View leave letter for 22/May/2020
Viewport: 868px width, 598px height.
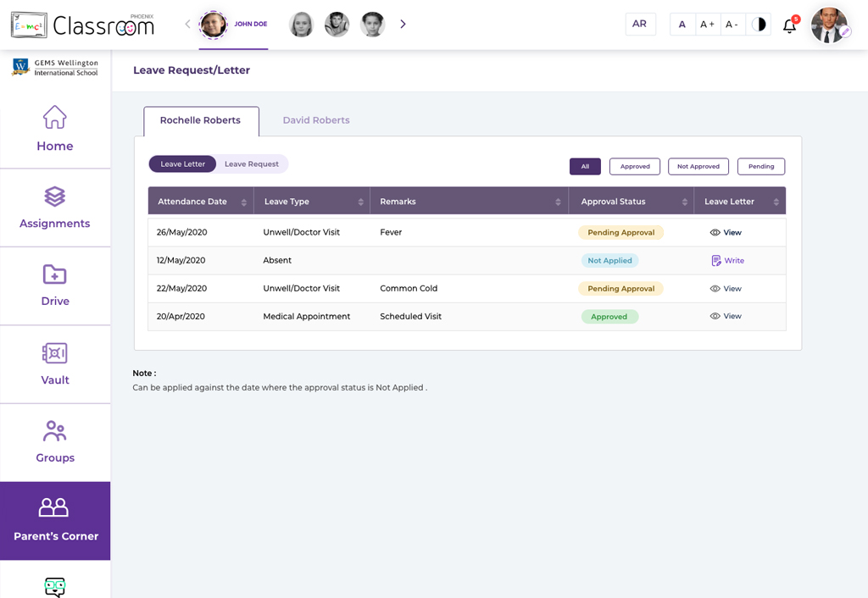point(726,289)
